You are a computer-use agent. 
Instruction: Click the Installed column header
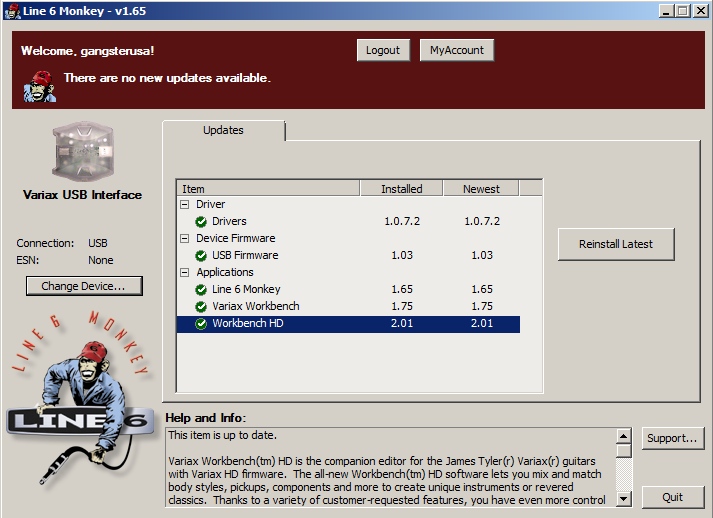click(x=402, y=189)
